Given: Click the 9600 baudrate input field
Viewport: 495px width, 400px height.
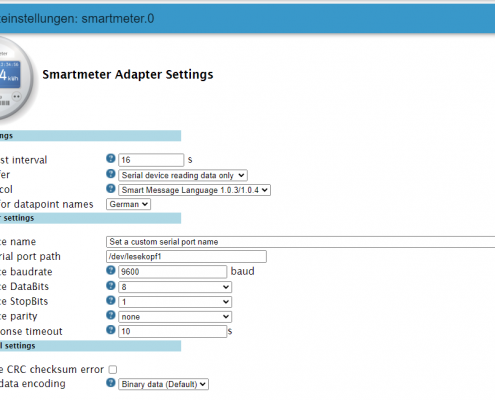Looking at the screenshot, I should (x=173, y=272).
